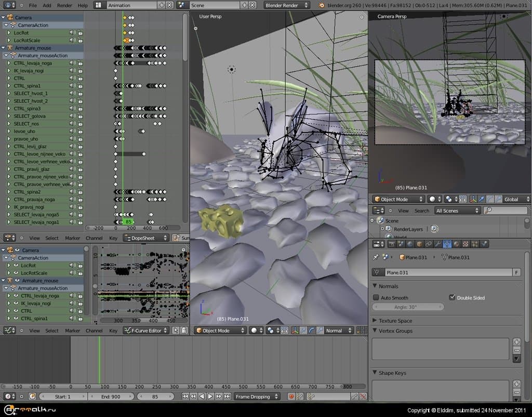
Task: Click the End: 900 frame field
Action: point(111,397)
